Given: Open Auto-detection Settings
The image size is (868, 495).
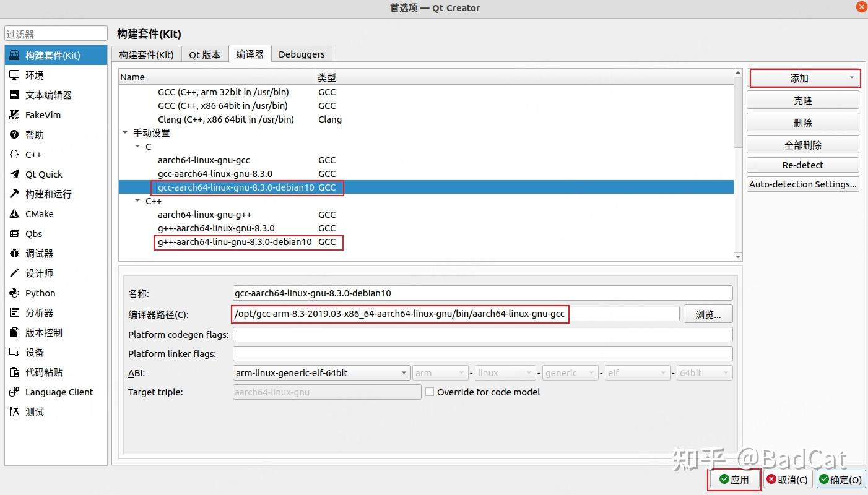Looking at the screenshot, I should coord(803,184).
